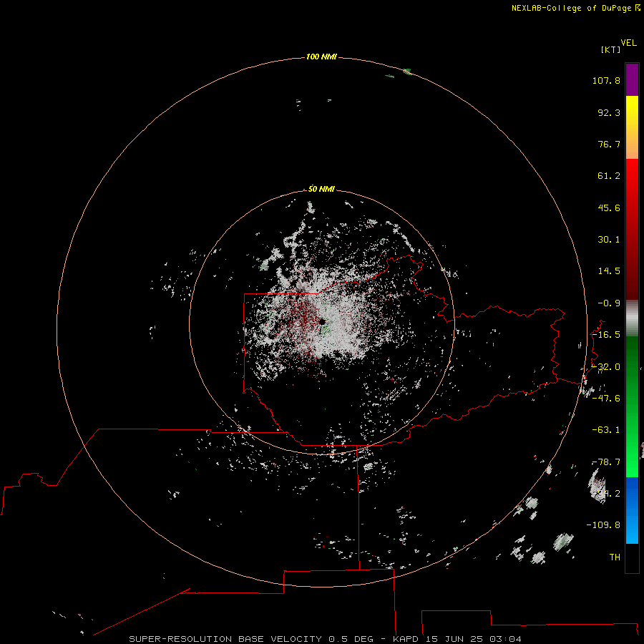Screen dimensions: 644x644
Task: Click the -16.5 legend value
Action: pos(606,335)
